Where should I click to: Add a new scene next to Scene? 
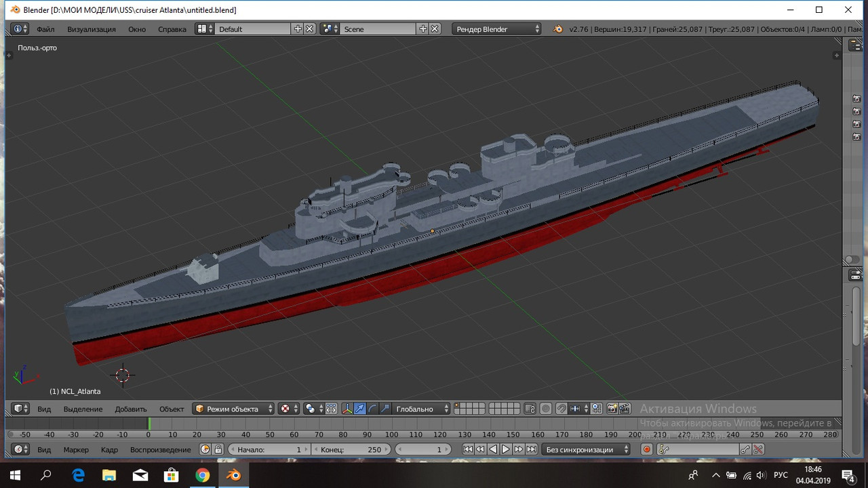click(423, 29)
